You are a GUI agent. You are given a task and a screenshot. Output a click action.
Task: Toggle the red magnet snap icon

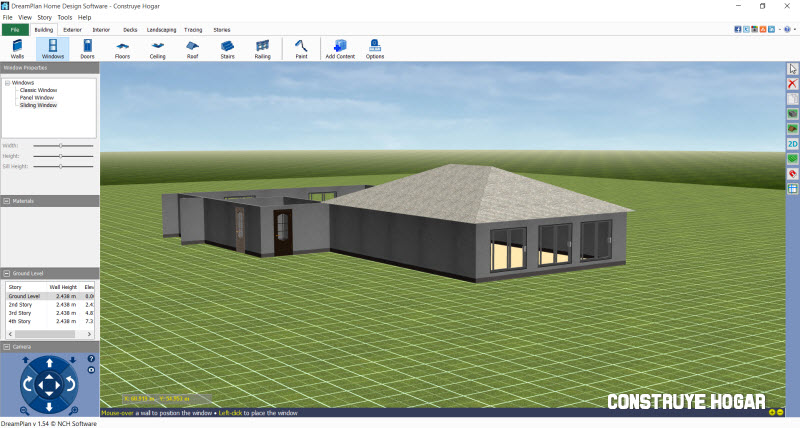(x=792, y=174)
